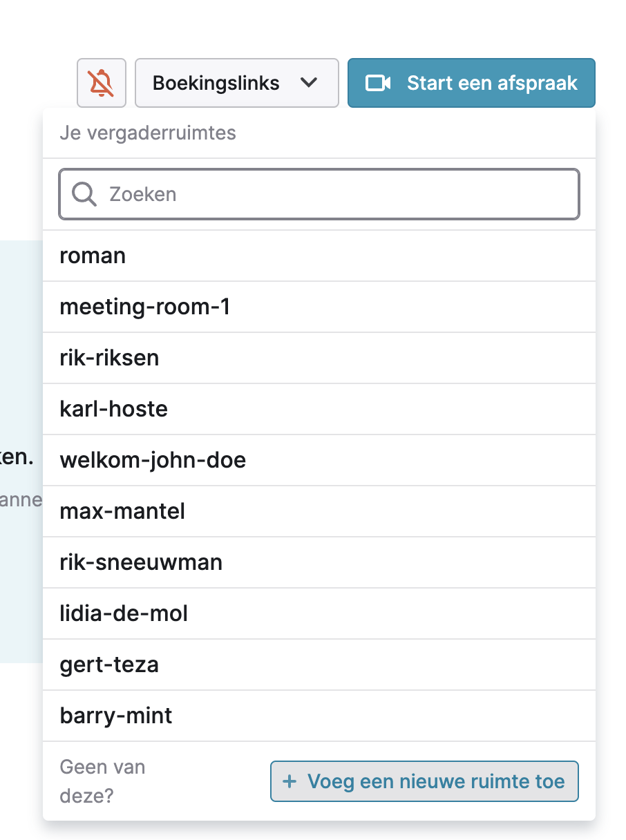Click the chevron arrow beside Boekingslinks

click(309, 83)
